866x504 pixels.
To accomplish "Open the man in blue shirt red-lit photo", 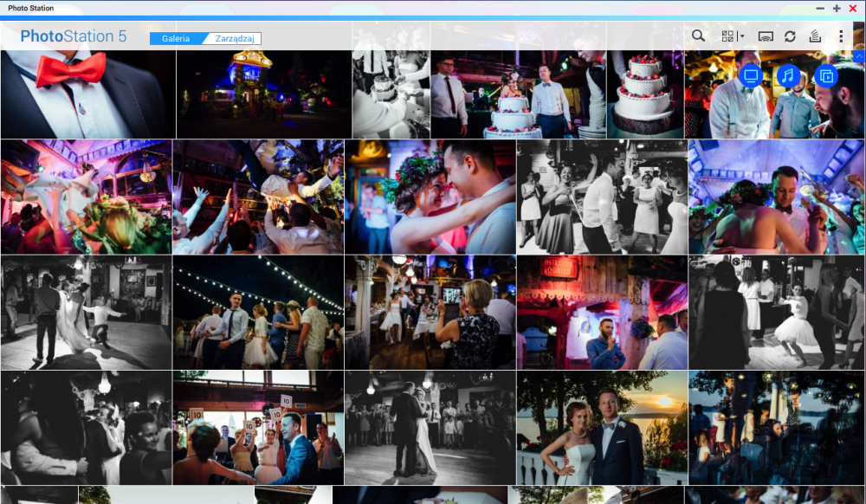I will coord(602,313).
